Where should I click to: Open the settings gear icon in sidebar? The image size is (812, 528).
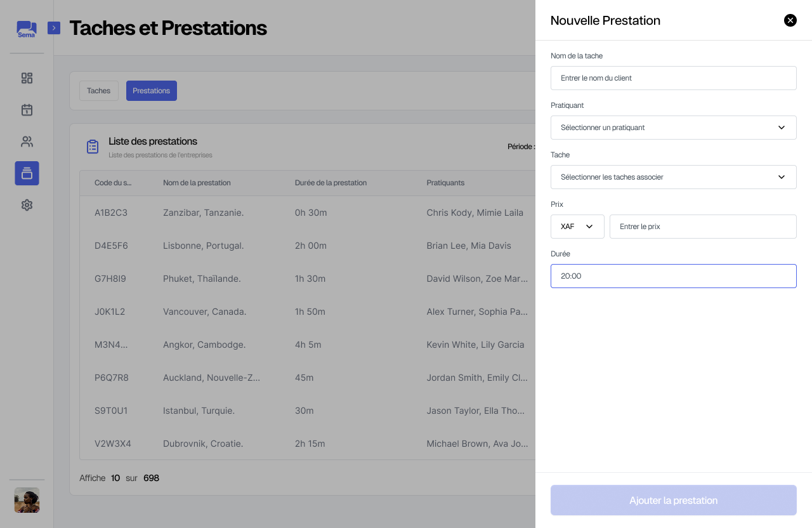[x=27, y=205]
